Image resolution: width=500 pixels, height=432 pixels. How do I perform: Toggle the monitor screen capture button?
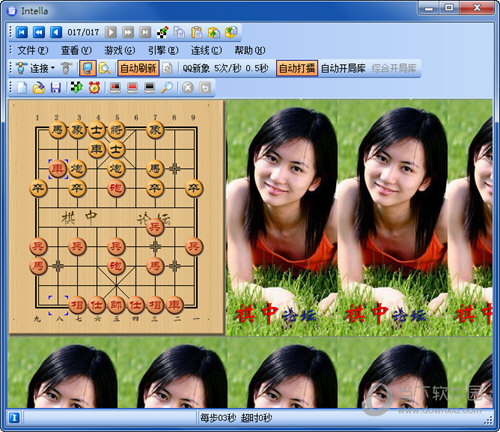pos(88,68)
